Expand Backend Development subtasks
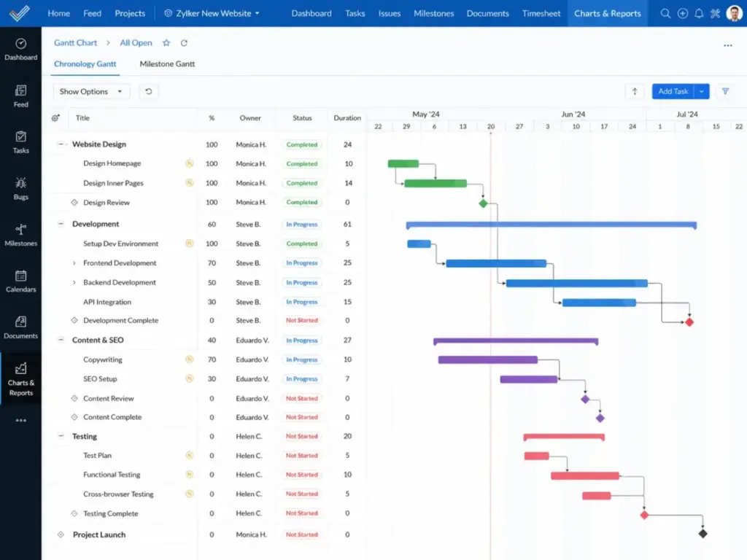This screenshot has height=560, width=747. 74,282
